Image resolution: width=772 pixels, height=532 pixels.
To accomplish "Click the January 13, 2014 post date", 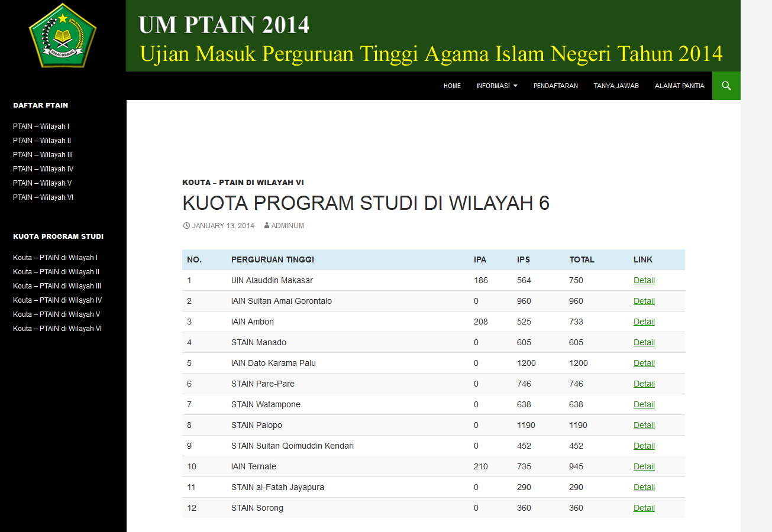I will tap(222, 226).
